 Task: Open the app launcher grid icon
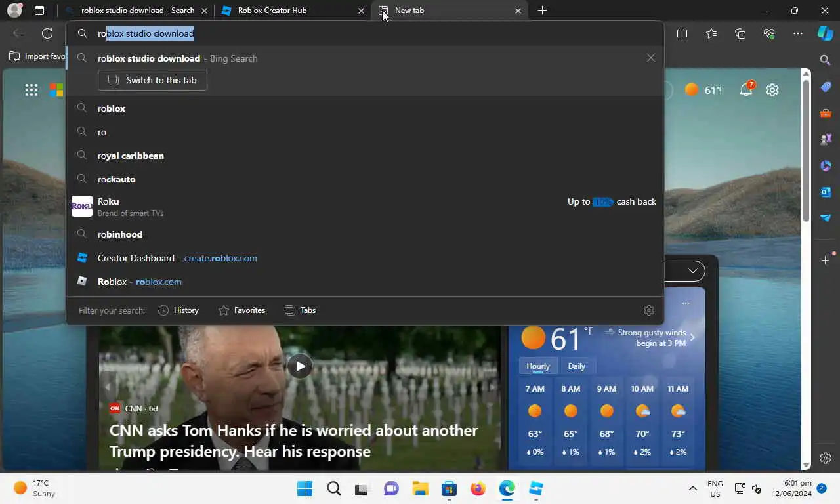(31, 90)
